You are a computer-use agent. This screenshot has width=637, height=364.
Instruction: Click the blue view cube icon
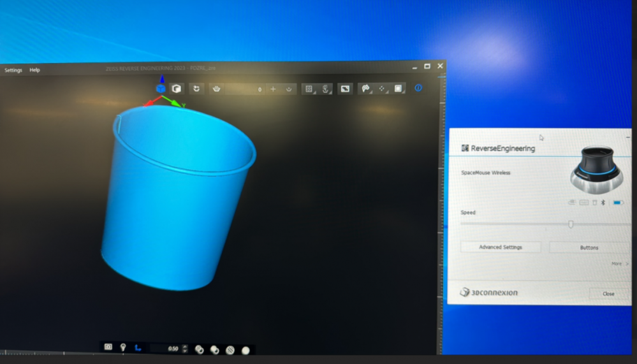pyautogui.click(x=161, y=89)
